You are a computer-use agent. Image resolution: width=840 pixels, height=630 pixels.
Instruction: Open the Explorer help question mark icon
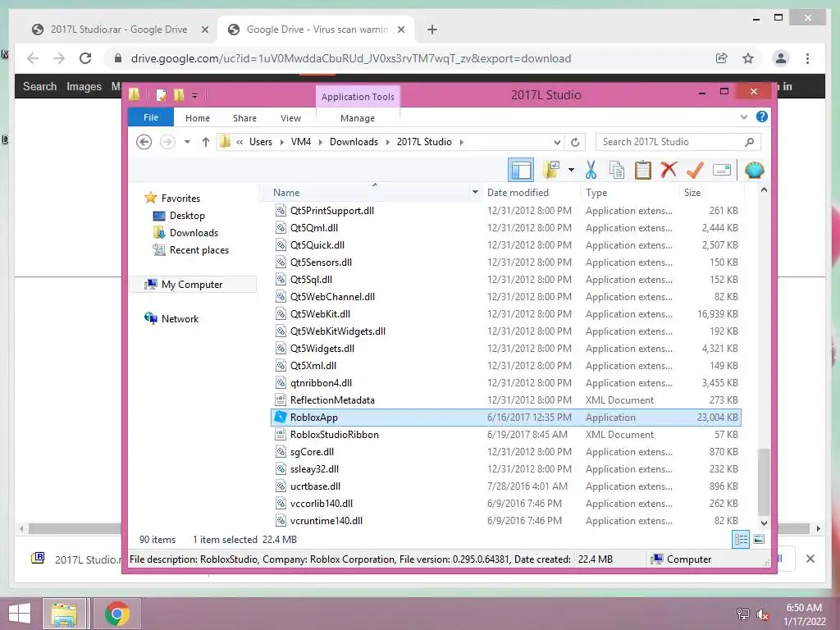(x=762, y=116)
